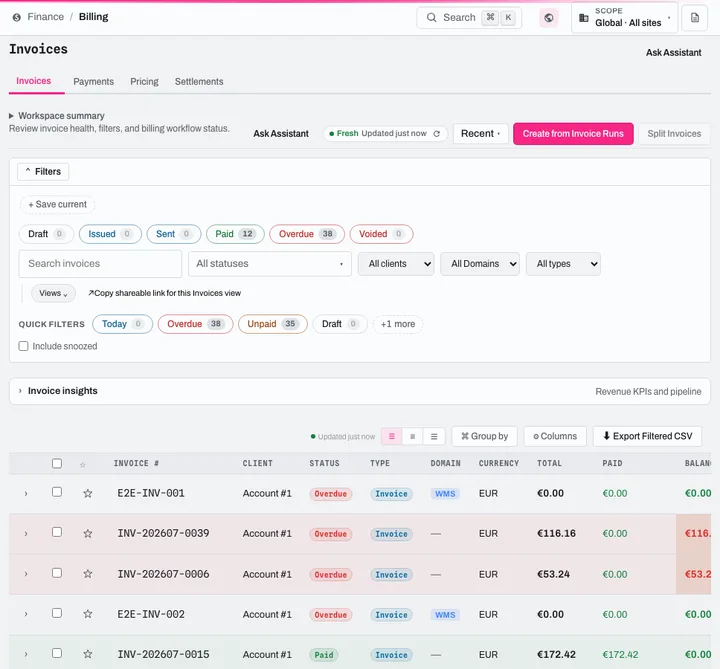Select the middle compact density icon
Viewport: 720px width, 669px height.
412,436
